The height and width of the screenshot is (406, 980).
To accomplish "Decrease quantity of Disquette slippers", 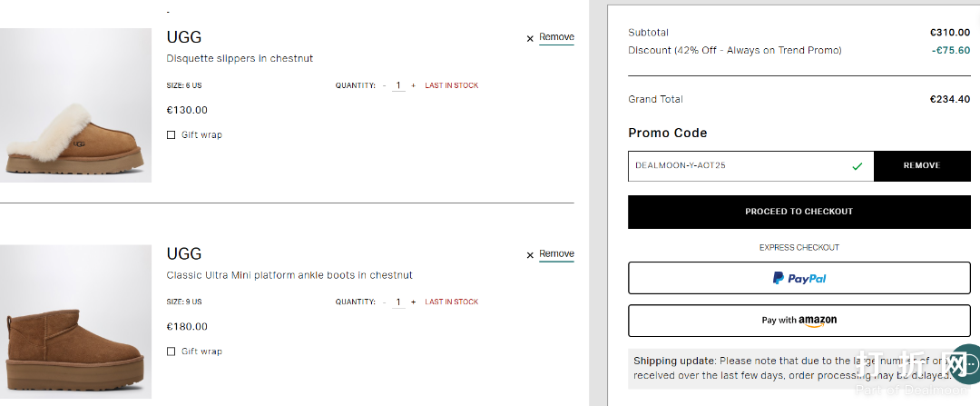I will (x=384, y=85).
